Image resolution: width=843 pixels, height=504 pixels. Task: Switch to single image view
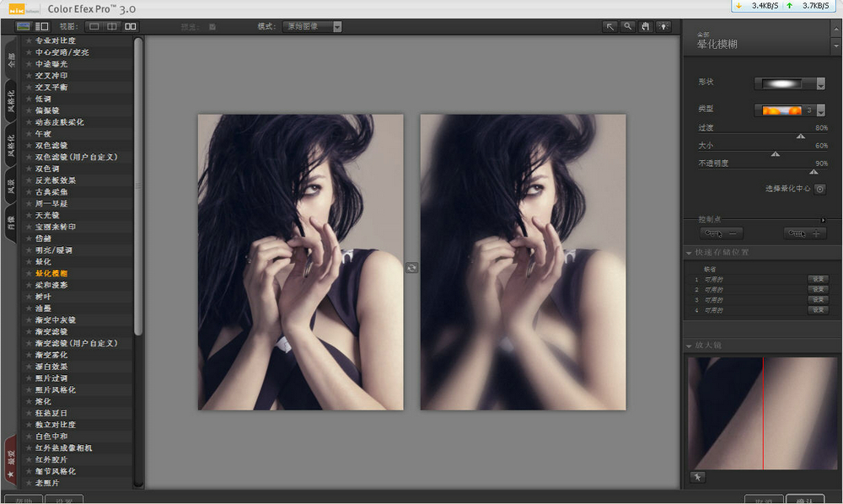(x=94, y=27)
